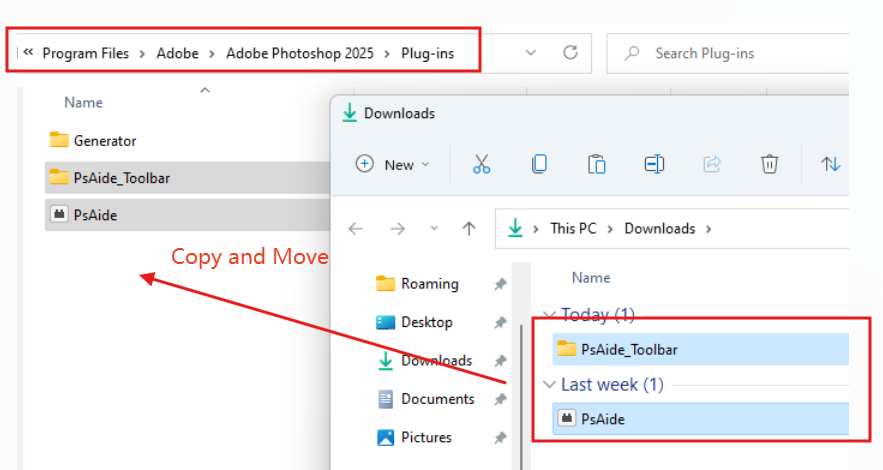Open Documents in the sidebar
This screenshot has height=470, width=883.
(437, 399)
